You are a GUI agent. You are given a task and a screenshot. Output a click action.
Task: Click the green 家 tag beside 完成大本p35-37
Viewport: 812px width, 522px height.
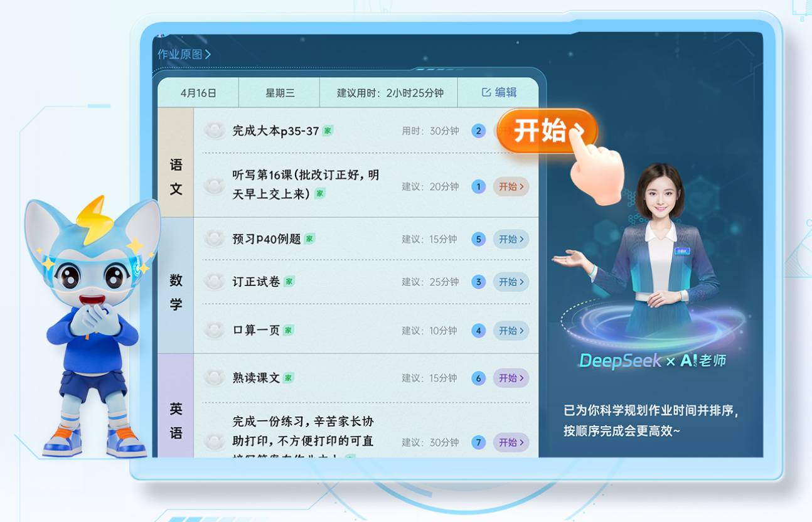pos(328,131)
